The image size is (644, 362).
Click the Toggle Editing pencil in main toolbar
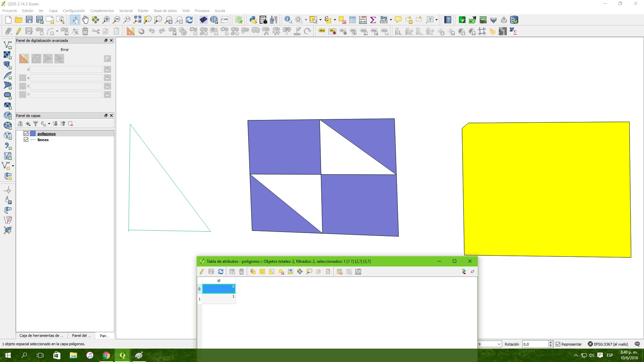coord(19,31)
